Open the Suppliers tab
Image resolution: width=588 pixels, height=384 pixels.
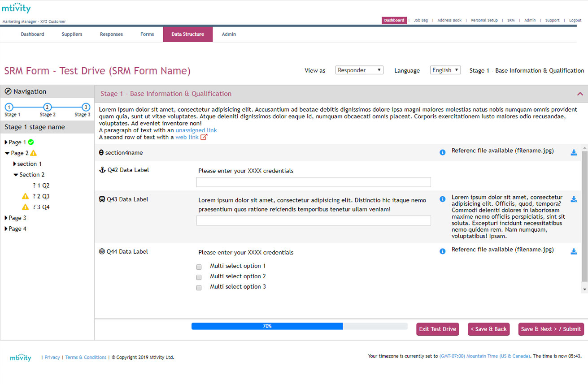pos(72,34)
